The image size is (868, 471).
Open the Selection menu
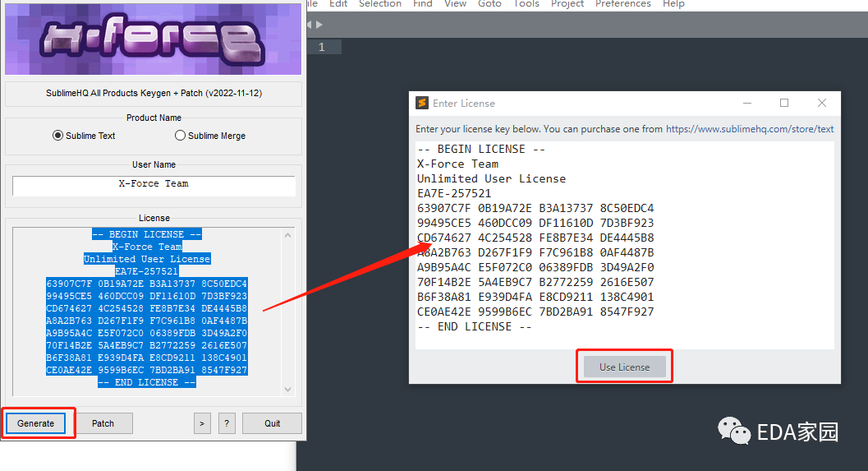[379, 4]
